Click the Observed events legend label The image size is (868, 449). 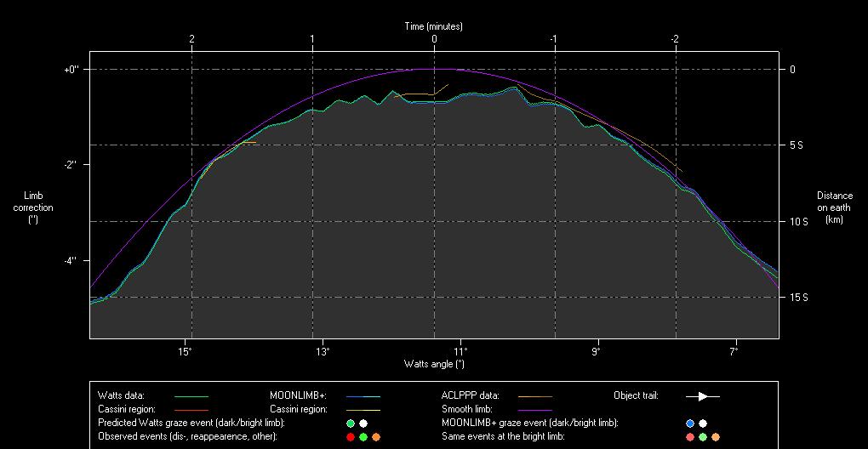point(188,436)
